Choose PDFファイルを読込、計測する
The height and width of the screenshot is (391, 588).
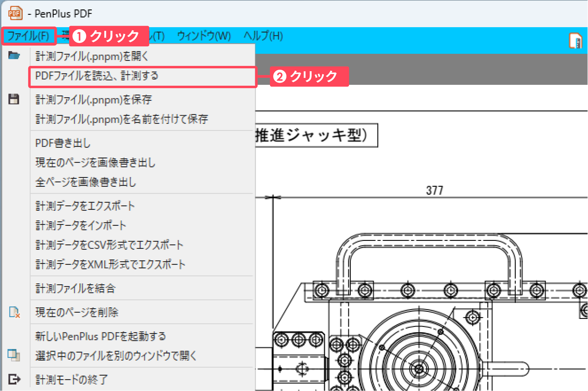[142, 76]
